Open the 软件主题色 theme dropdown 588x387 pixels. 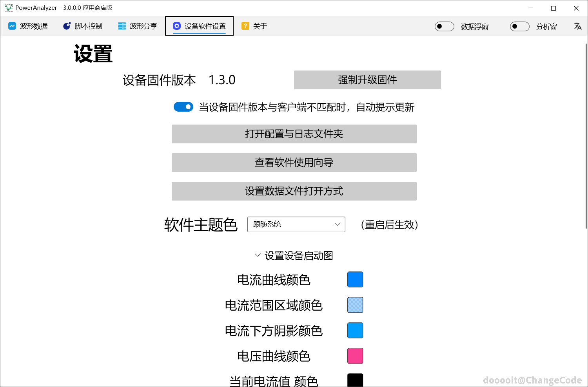(x=296, y=224)
